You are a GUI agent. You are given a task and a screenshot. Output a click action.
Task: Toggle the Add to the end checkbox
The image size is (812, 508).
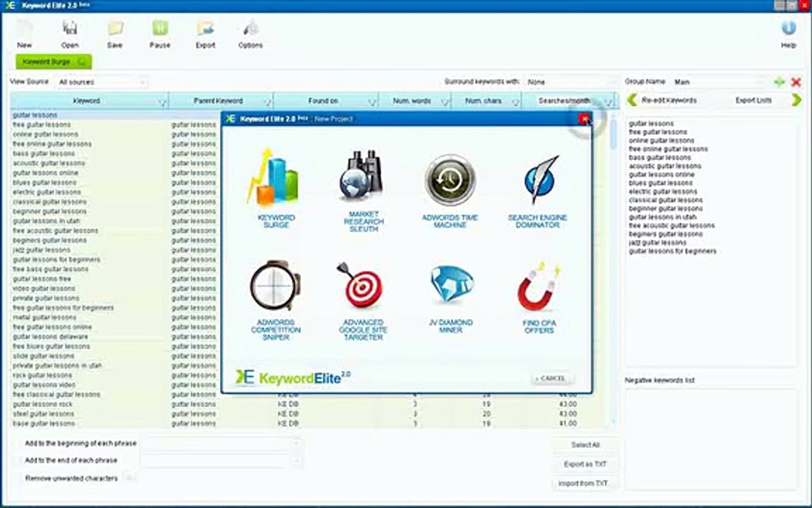coord(18,460)
